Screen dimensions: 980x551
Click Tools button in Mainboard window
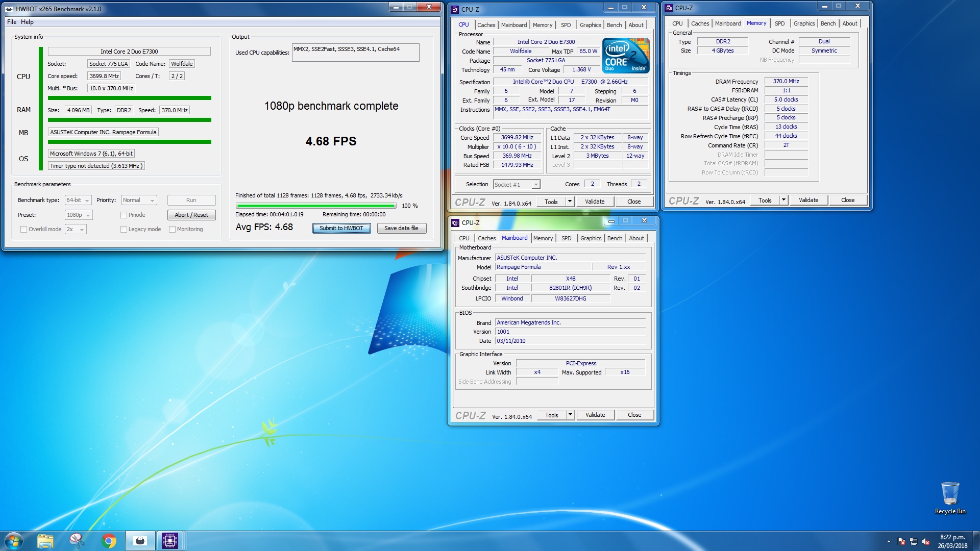click(551, 415)
